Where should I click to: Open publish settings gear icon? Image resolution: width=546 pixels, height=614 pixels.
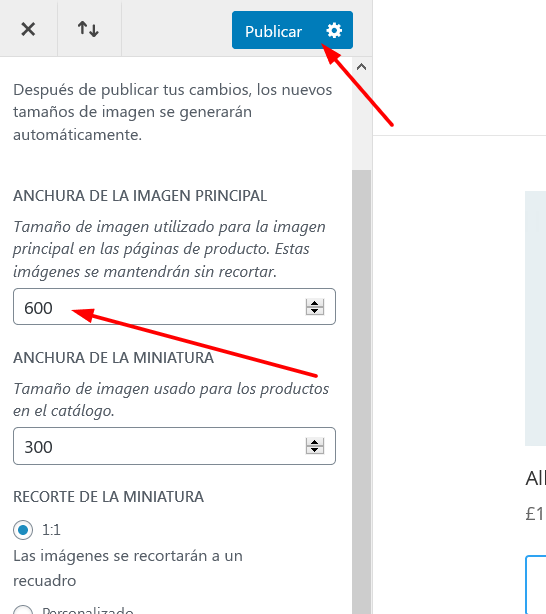pyautogui.click(x=334, y=30)
